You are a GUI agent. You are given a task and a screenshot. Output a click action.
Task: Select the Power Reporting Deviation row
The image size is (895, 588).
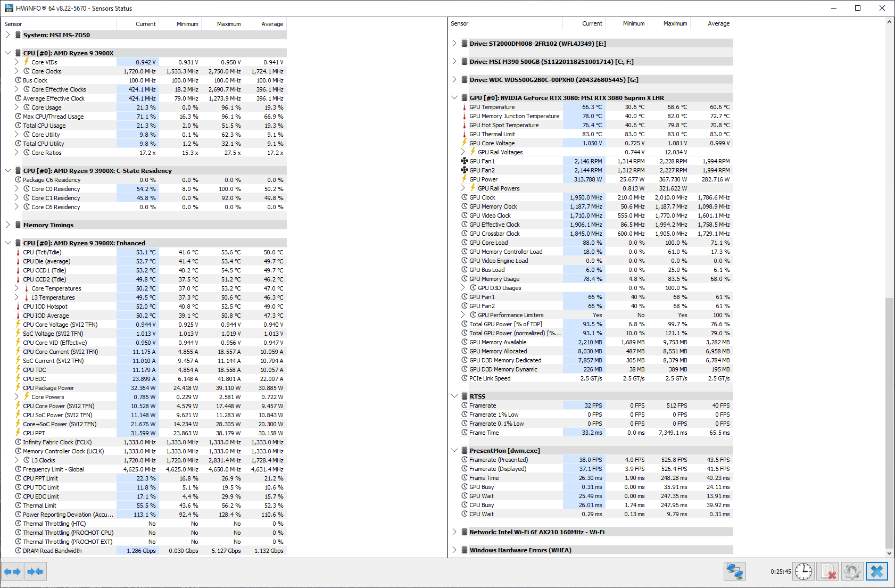150,515
